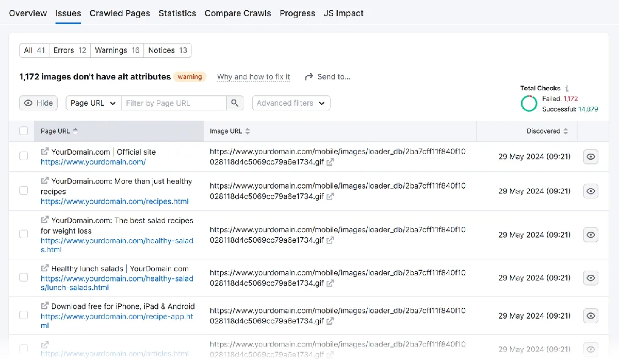The image size is (619, 364).
Task: Open image URL external icon in healthy-salads.html row
Action: tap(330, 240)
